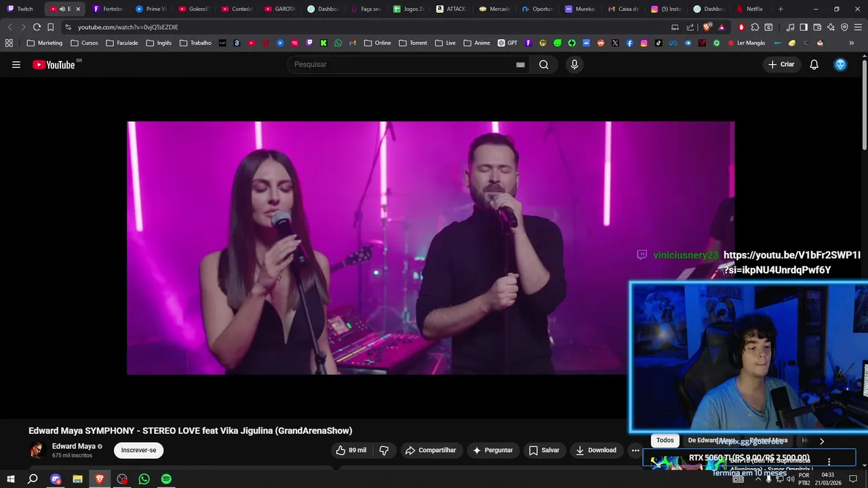This screenshot has height=488, width=868.
Task: Open Spotify from the taskbar
Action: coord(166,479)
